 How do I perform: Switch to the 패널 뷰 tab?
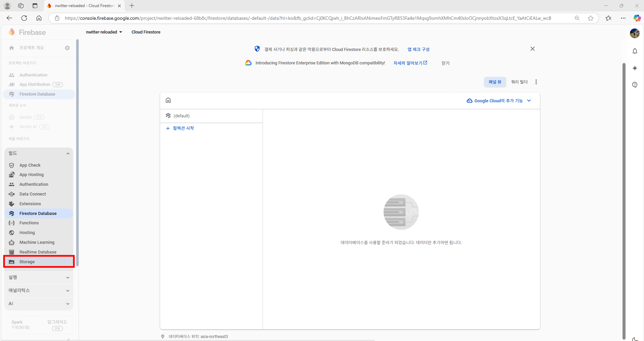tap(495, 82)
